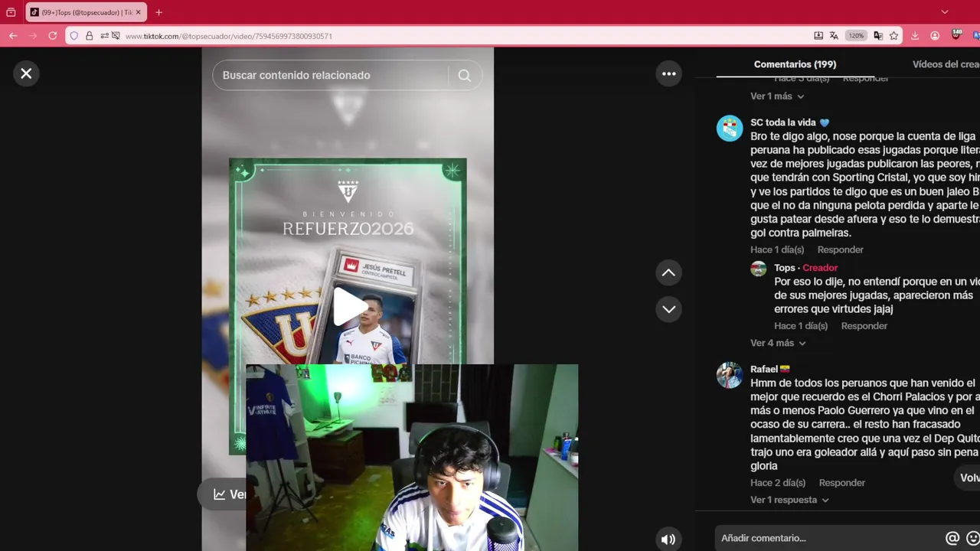Click Tops creator username in reply
The height and width of the screenshot is (551, 980).
[x=785, y=268]
